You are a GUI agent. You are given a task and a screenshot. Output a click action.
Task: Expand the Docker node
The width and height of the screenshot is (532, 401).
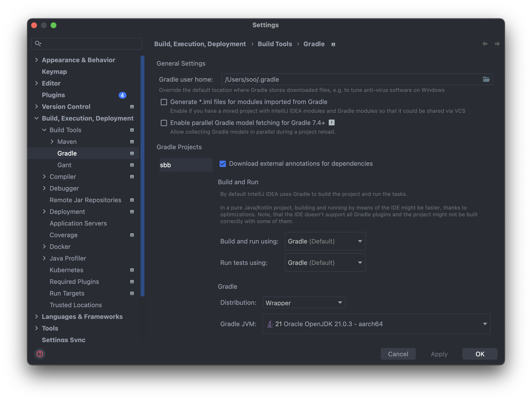tap(44, 246)
